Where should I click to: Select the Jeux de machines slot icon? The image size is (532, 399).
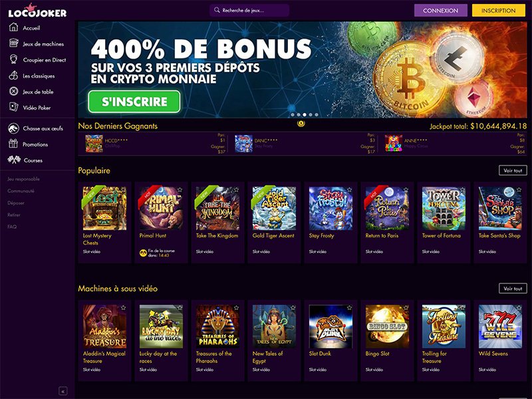tap(13, 43)
